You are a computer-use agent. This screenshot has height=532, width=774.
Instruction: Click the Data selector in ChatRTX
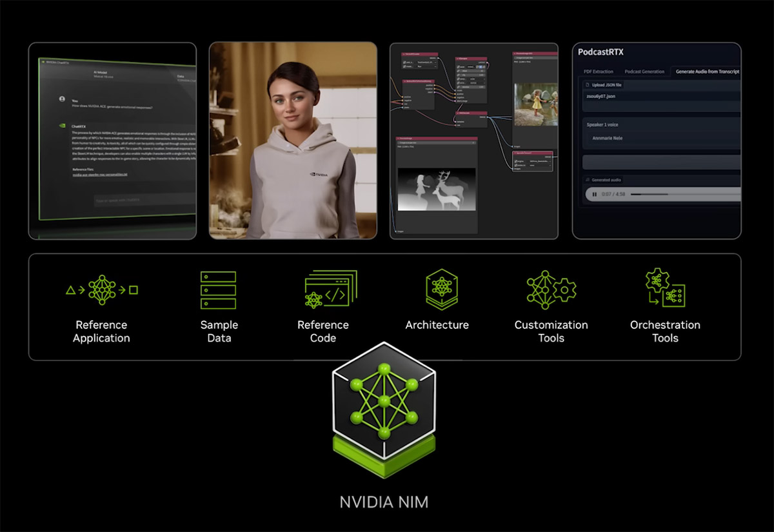186,77
